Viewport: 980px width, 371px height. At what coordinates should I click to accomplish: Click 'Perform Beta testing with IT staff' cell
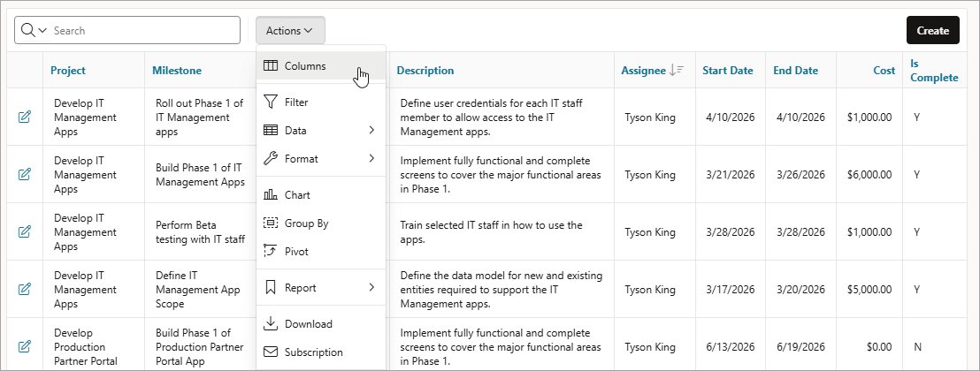[x=200, y=231]
